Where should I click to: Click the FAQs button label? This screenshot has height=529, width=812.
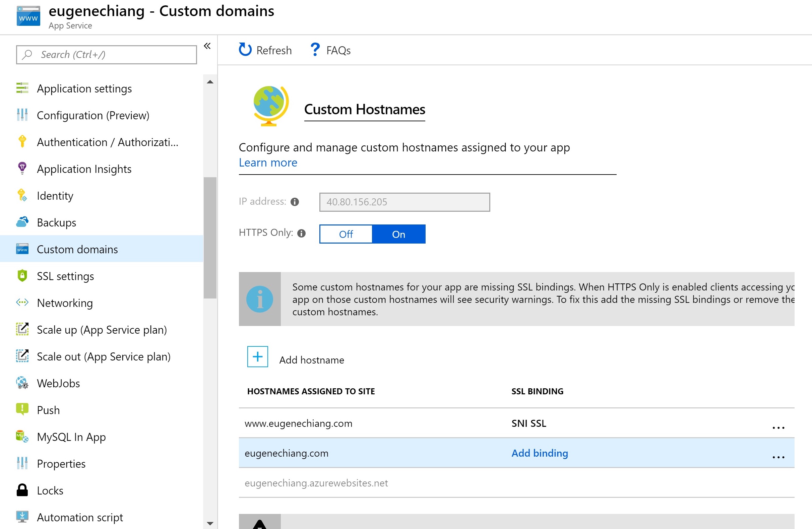338,50
